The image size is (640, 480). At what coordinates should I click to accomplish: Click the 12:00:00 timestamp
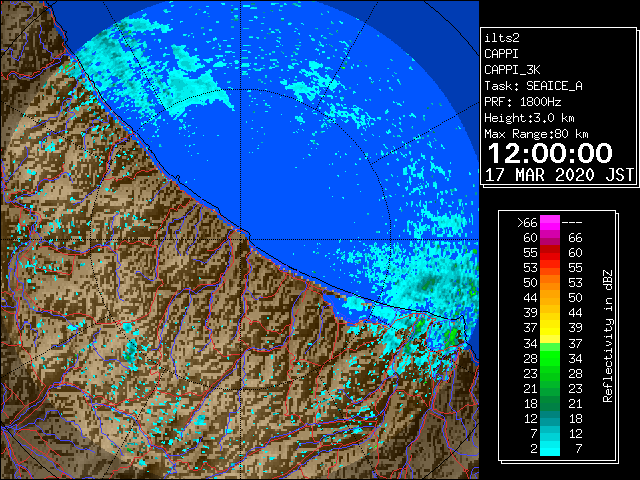[550, 153]
